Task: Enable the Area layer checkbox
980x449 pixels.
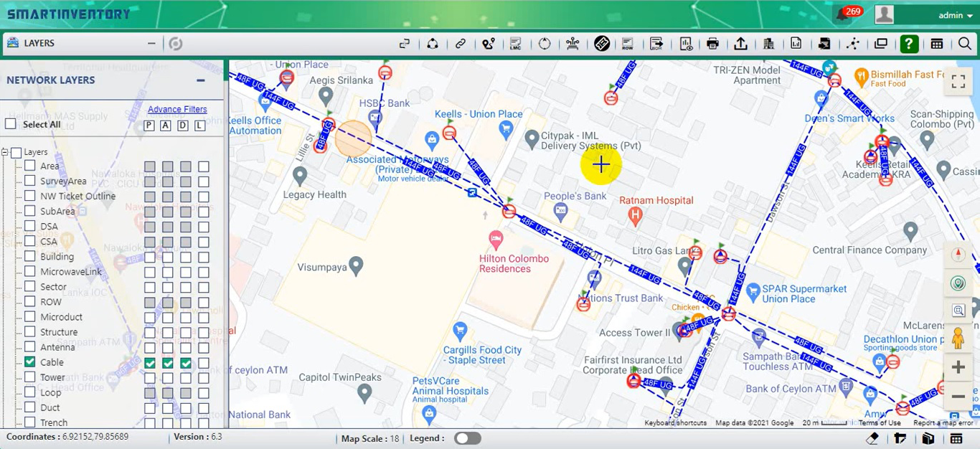Action: coord(30,165)
